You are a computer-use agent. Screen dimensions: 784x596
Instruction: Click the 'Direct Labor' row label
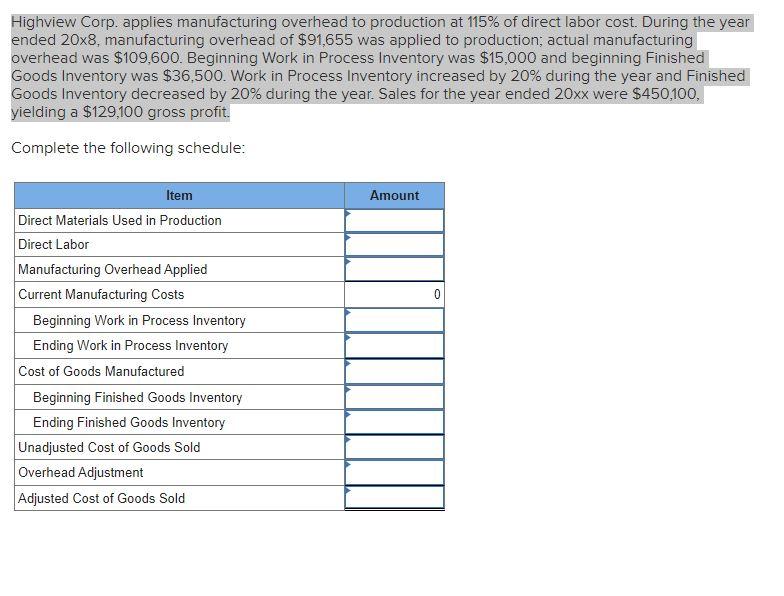[x=54, y=244]
